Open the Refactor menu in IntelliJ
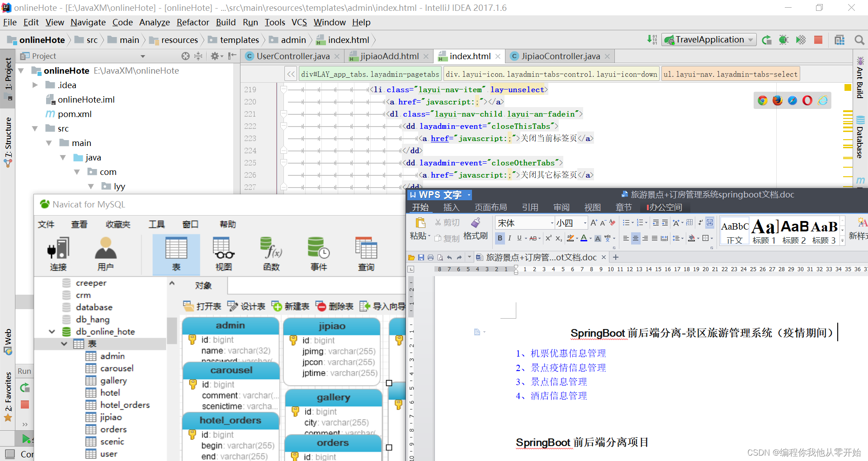 click(193, 22)
